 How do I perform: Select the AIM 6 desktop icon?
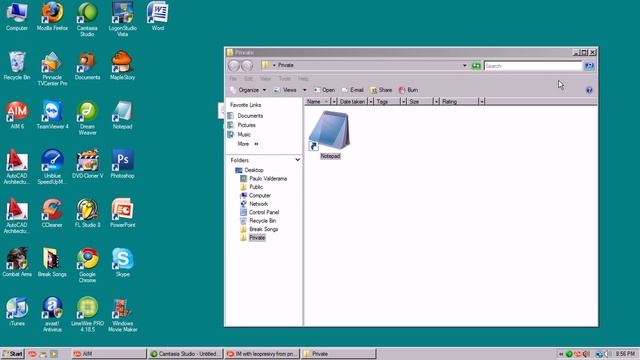pyautogui.click(x=17, y=115)
